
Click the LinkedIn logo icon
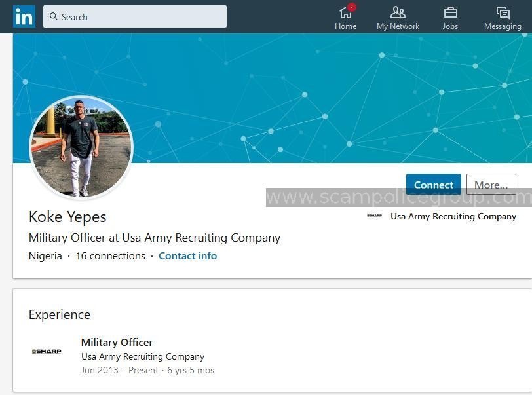(x=24, y=16)
